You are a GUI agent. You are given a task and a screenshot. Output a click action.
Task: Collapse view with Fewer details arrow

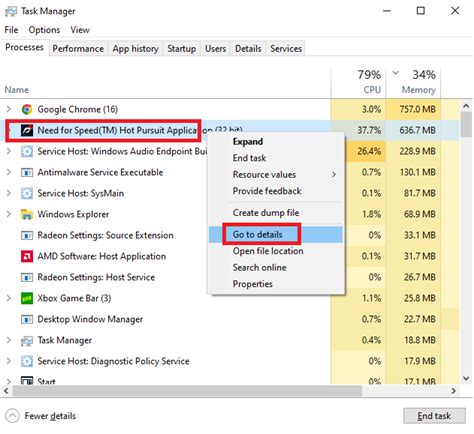coord(12,416)
